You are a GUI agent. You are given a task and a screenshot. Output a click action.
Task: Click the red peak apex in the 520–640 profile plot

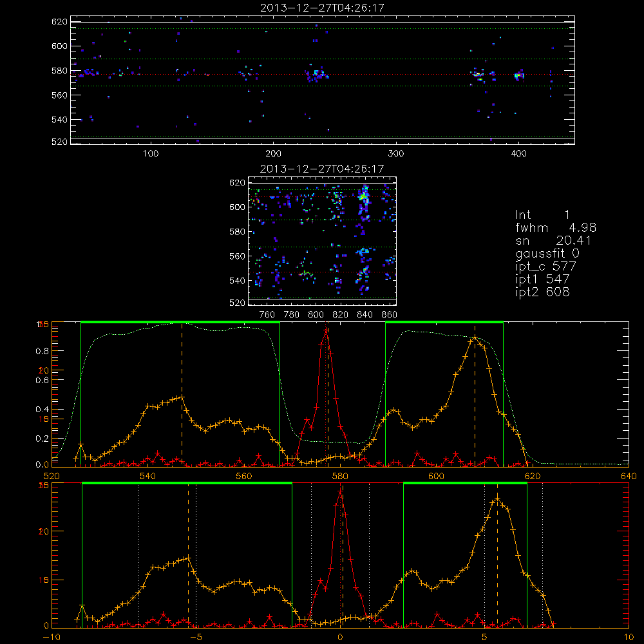click(x=326, y=329)
